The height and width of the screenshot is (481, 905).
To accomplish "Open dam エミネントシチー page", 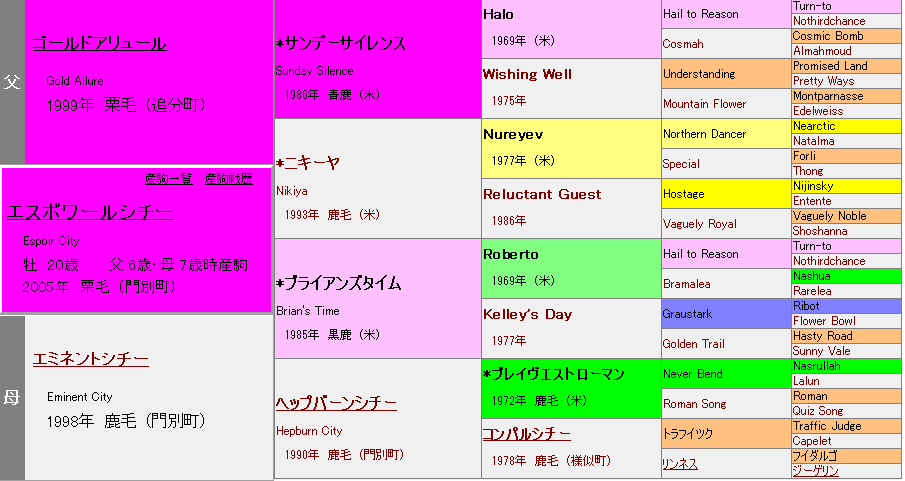I will coord(91,358).
